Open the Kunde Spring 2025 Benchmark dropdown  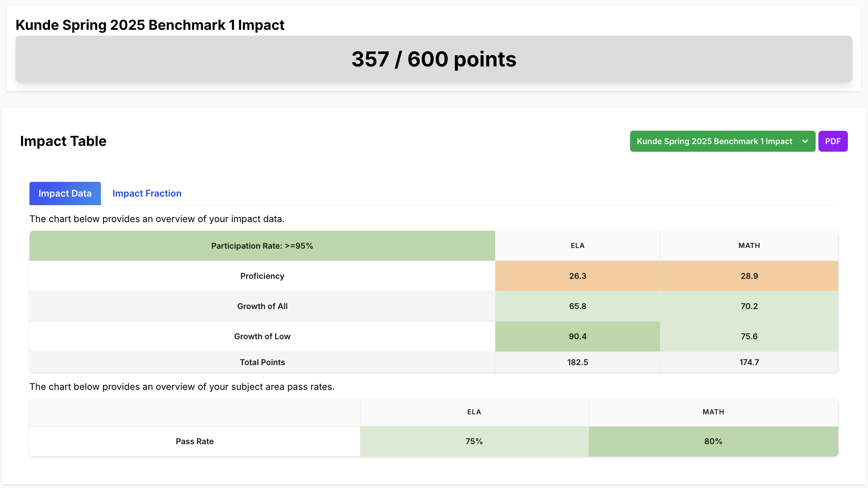click(714, 141)
